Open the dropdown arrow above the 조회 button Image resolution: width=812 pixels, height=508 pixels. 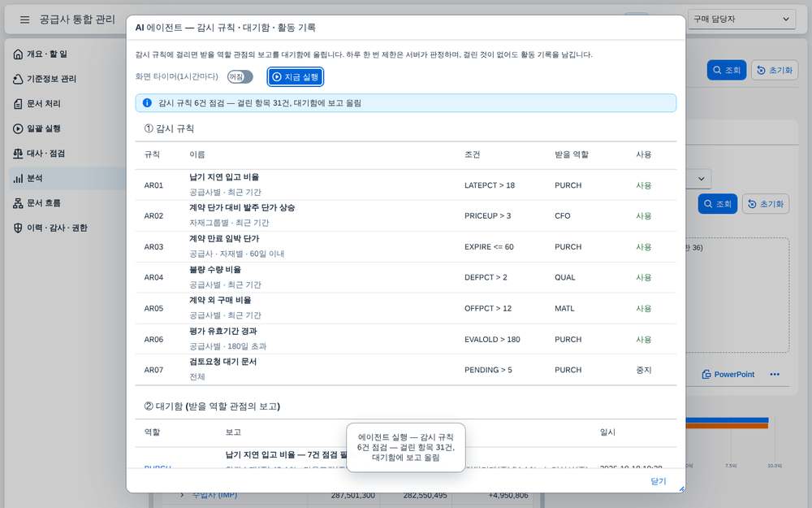pyautogui.click(x=702, y=179)
